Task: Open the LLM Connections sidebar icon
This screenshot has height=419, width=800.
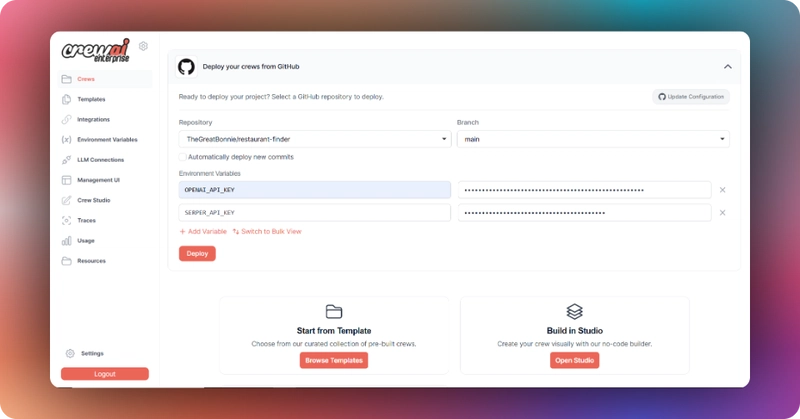Action: [x=66, y=160]
